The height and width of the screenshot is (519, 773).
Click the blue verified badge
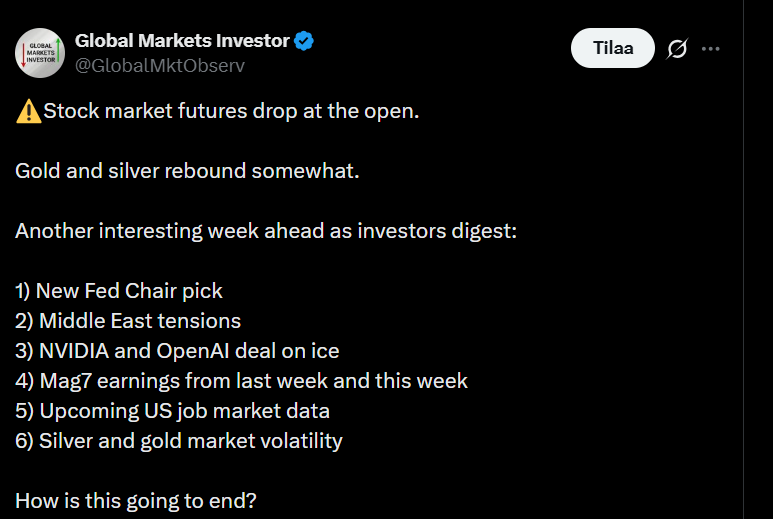(x=304, y=42)
